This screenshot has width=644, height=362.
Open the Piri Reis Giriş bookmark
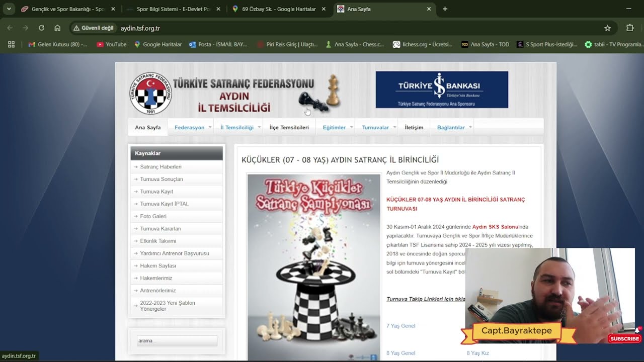coord(287,44)
